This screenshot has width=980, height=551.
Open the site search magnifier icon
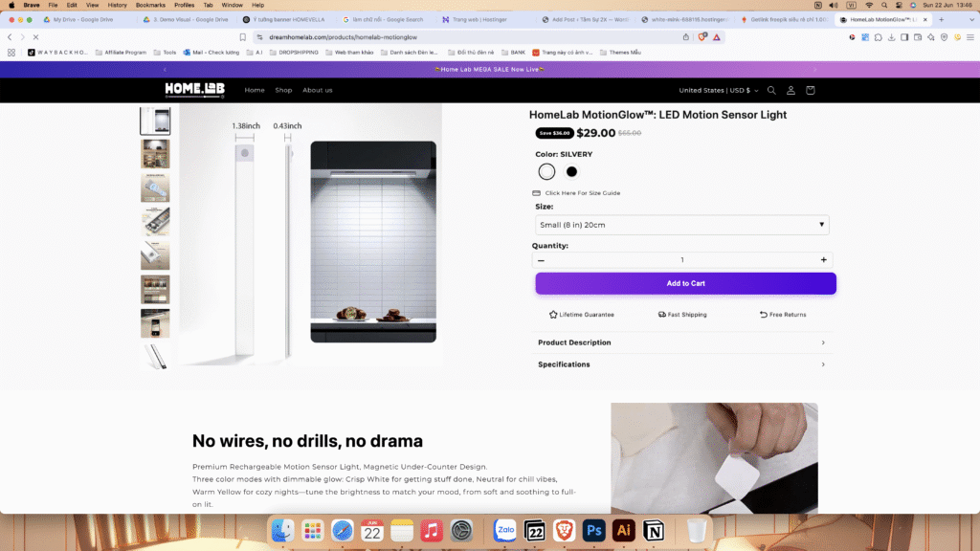point(771,91)
